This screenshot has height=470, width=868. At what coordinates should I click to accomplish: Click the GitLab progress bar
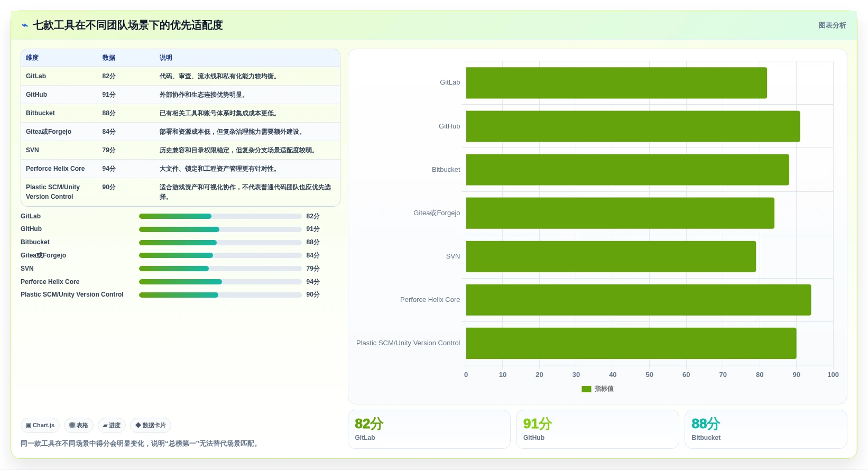[x=220, y=216]
